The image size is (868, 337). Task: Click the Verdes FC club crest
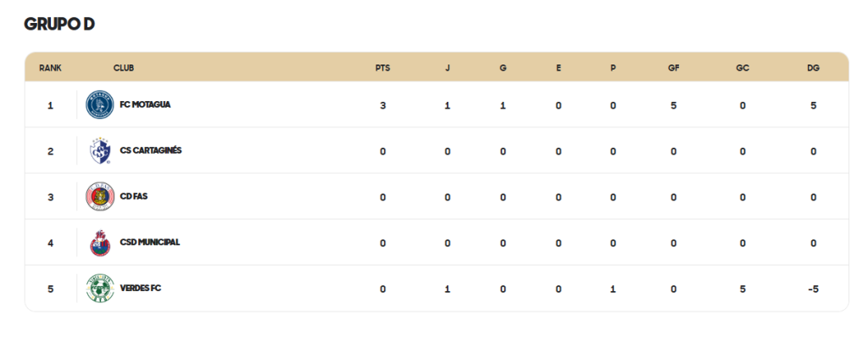pos(100,289)
